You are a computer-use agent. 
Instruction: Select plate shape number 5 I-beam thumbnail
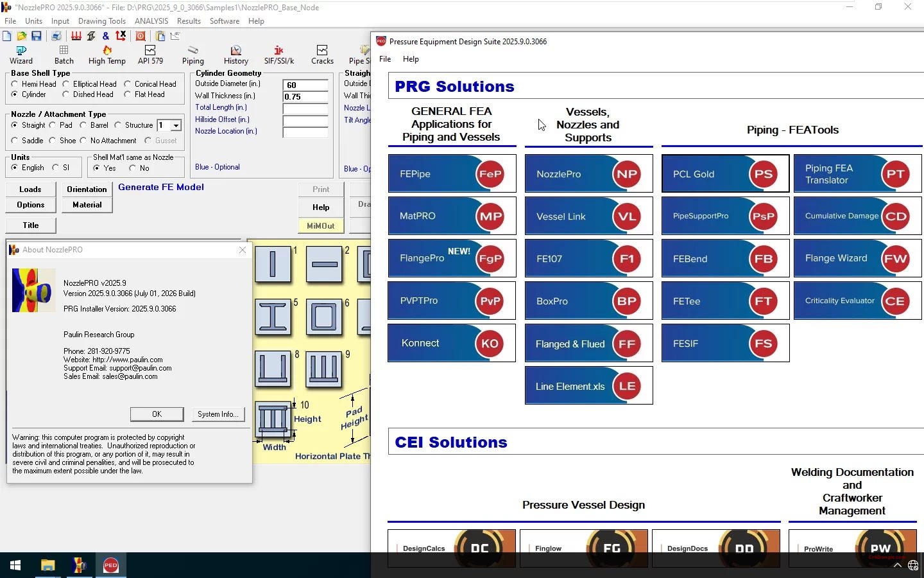pos(273,317)
